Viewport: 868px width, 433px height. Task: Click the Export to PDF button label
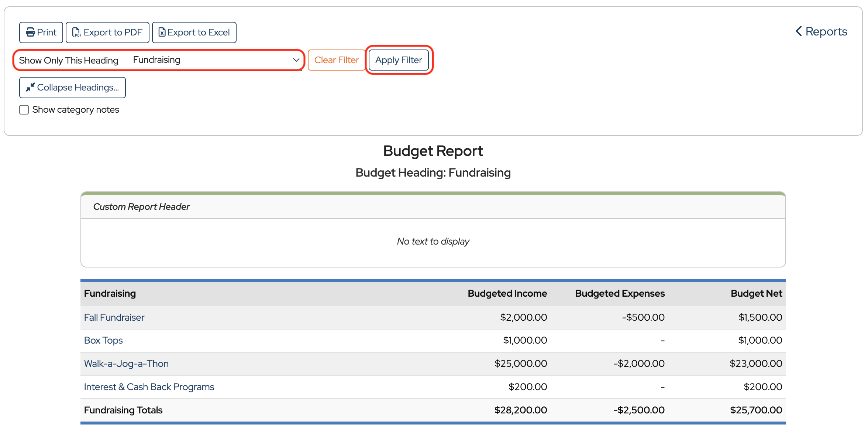pos(113,33)
